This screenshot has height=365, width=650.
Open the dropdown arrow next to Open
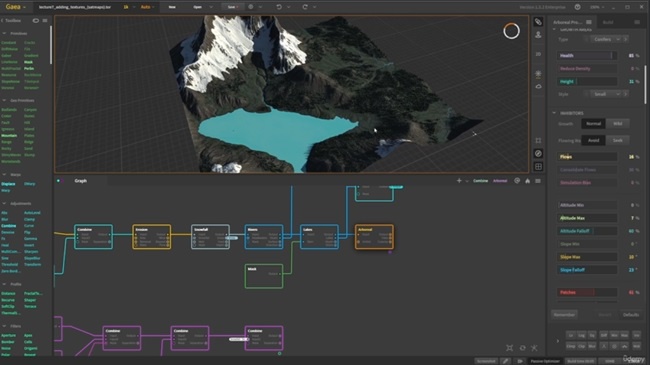coord(211,7)
